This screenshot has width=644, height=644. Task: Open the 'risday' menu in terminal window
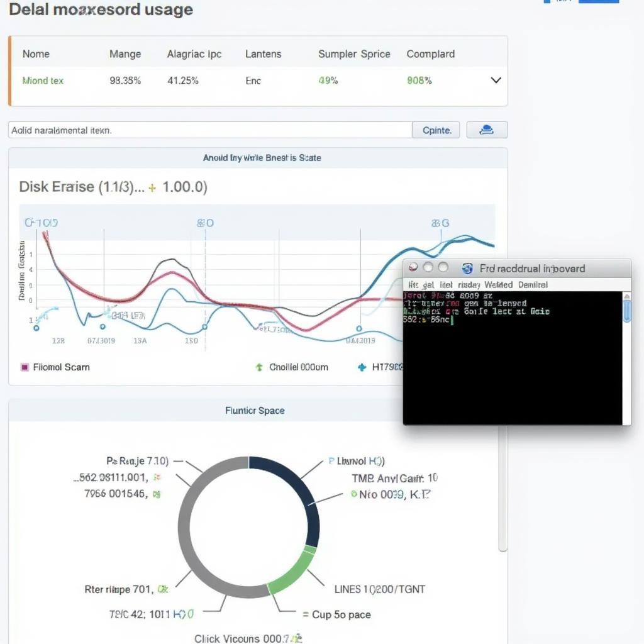click(x=469, y=285)
